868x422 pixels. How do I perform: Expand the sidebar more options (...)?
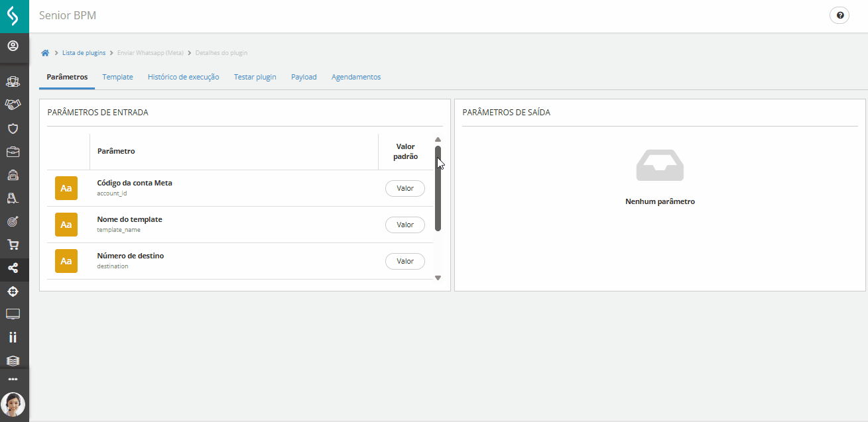(13, 378)
